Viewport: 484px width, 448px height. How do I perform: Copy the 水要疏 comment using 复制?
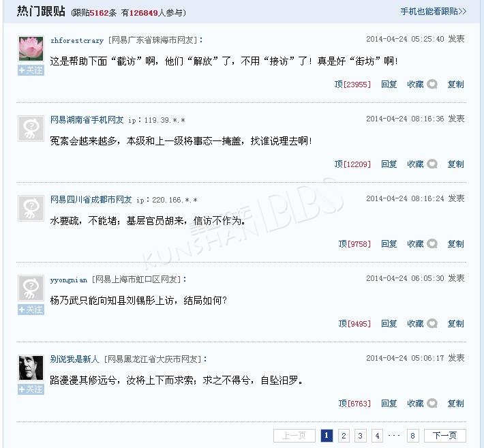[x=455, y=244]
